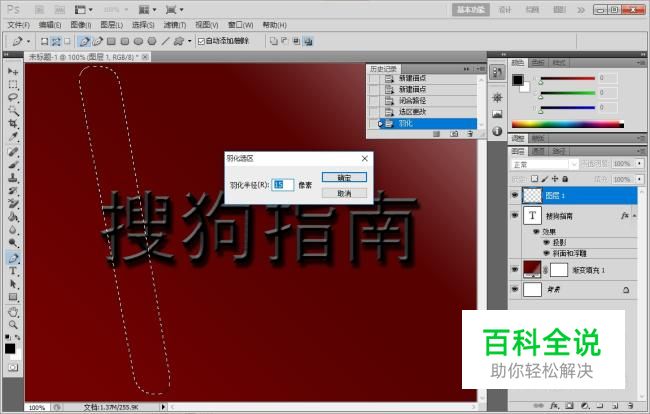
Task: Open the 文件(F) menu
Action: pyautogui.click(x=19, y=25)
